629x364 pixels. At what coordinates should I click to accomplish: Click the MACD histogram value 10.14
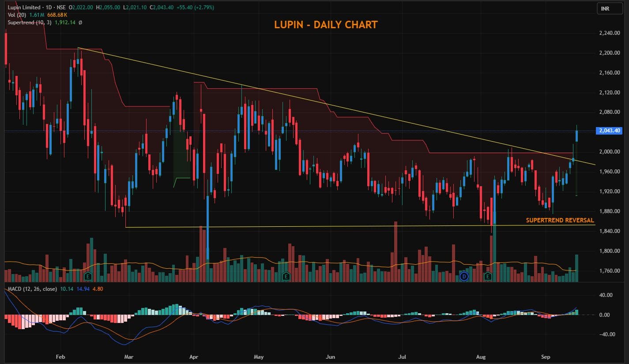(x=67, y=289)
